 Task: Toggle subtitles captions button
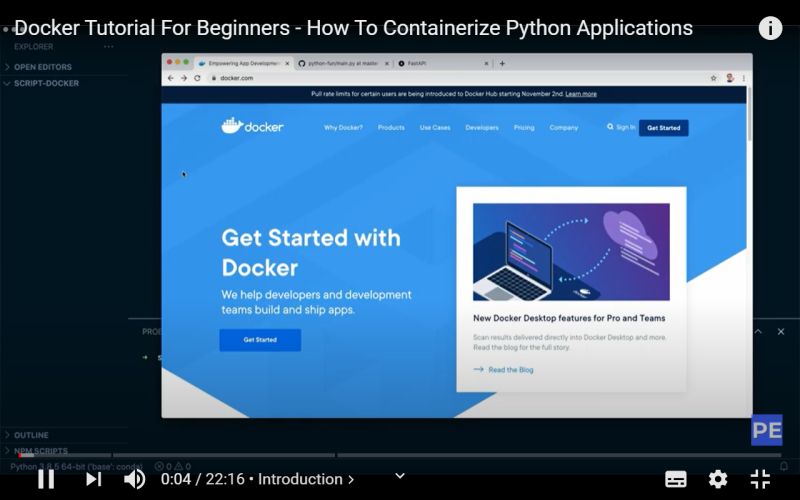tap(676, 479)
